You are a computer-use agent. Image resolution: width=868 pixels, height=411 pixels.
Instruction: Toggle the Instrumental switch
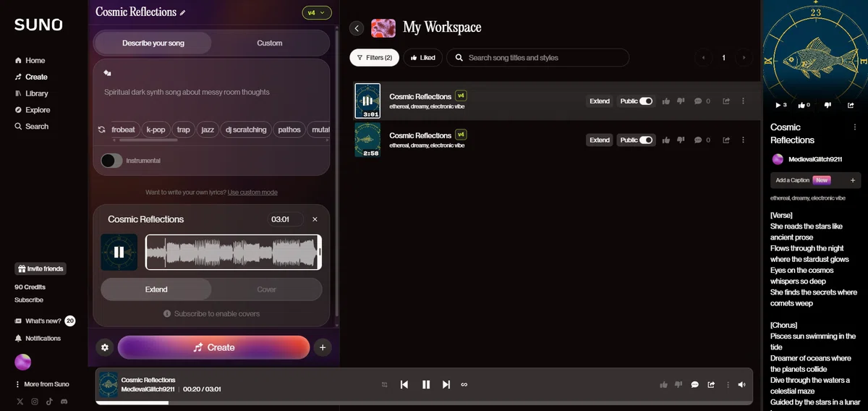[x=111, y=160]
